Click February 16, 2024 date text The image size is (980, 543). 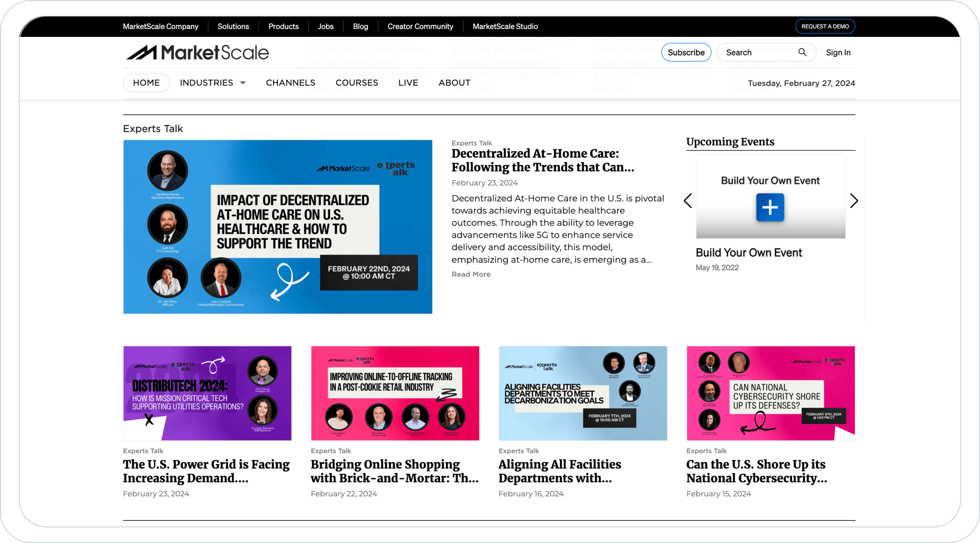(x=531, y=494)
